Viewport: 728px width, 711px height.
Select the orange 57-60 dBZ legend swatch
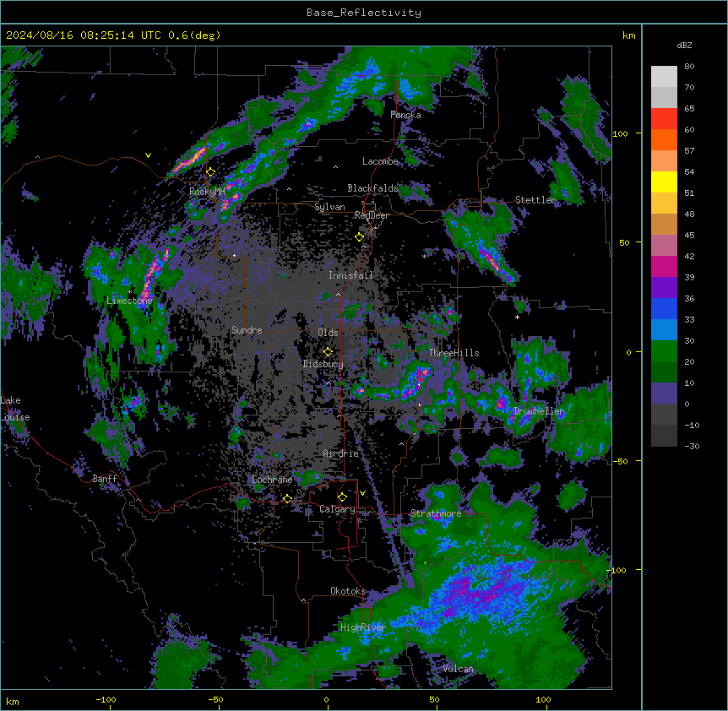tap(664, 139)
